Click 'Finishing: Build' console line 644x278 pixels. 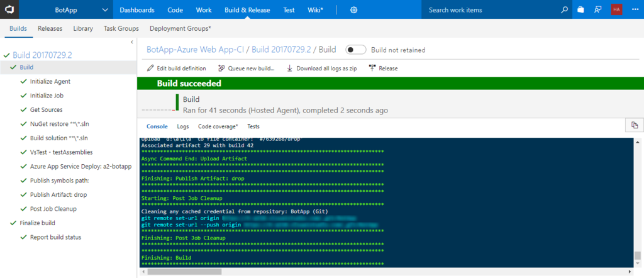(166, 258)
